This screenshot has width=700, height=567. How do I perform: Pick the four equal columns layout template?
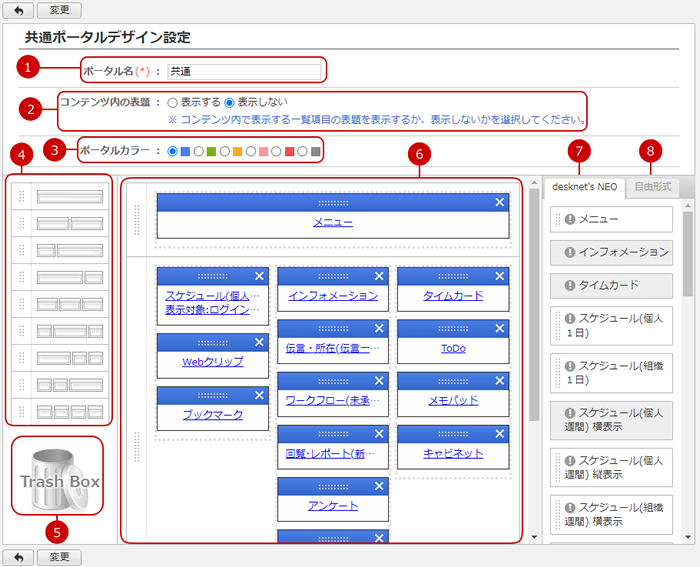point(70,412)
